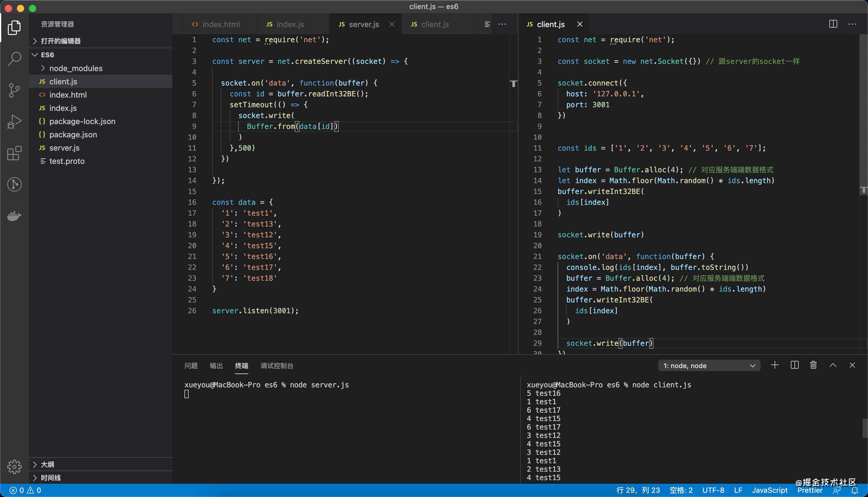The height and width of the screenshot is (497, 868).
Task: Open more actions ellipsis in right editor group
Action: (x=852, y=24)
